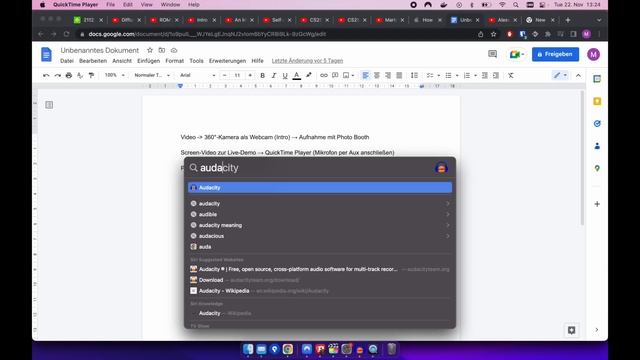Open the Einfügen menu
The image size is (640, 360).
coord(149,61)
